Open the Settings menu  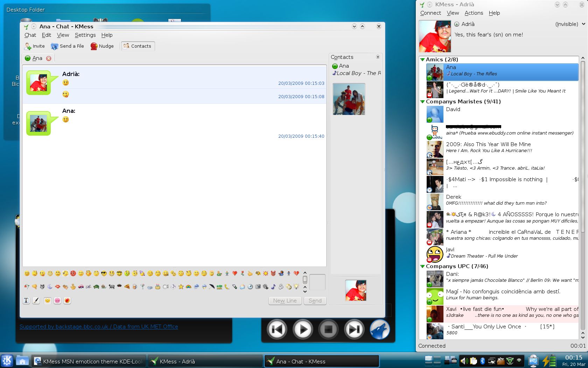pyautogui.click(x=85, y=35)
